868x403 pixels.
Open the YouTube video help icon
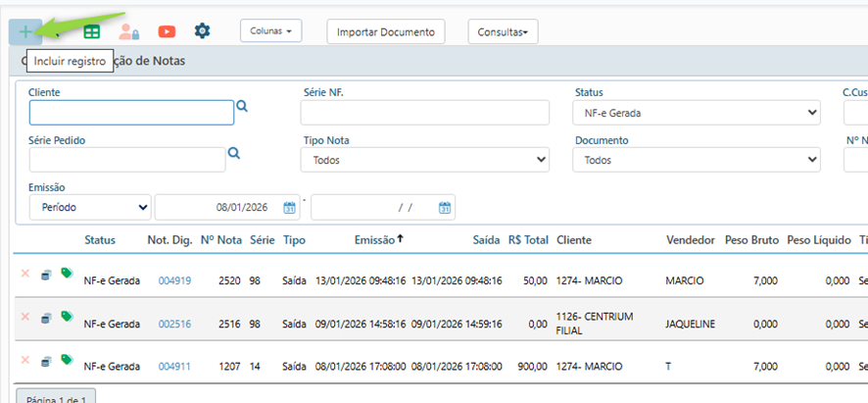(x=167, y=31)
